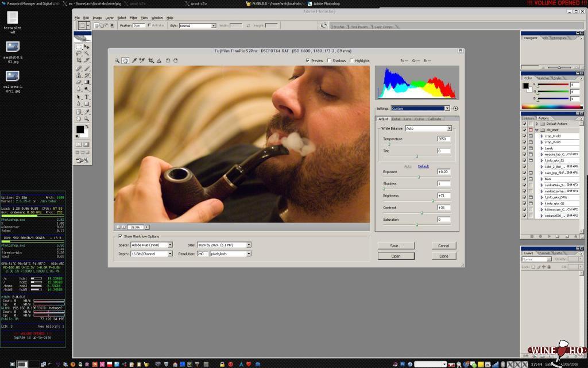Viewport: 588px width, 368px height.
Task: Toggle the Levels action checkmark
Action: (x=524, y=148)
